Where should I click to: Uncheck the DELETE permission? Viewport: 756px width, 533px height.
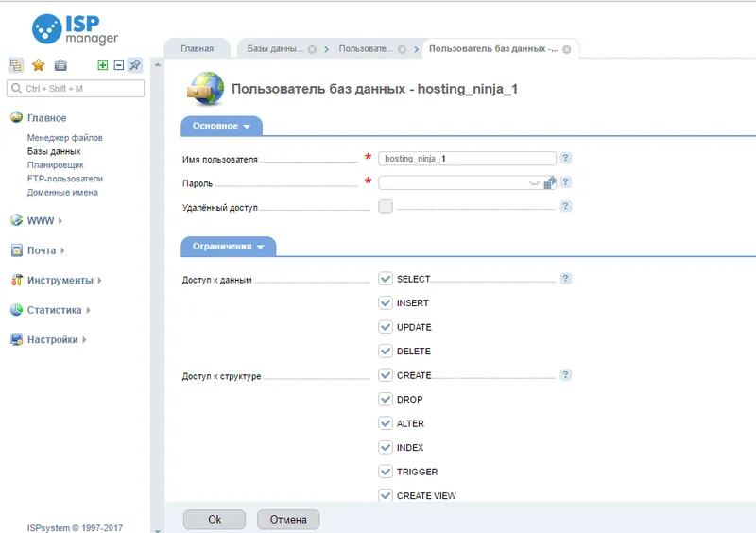point(386,352)
